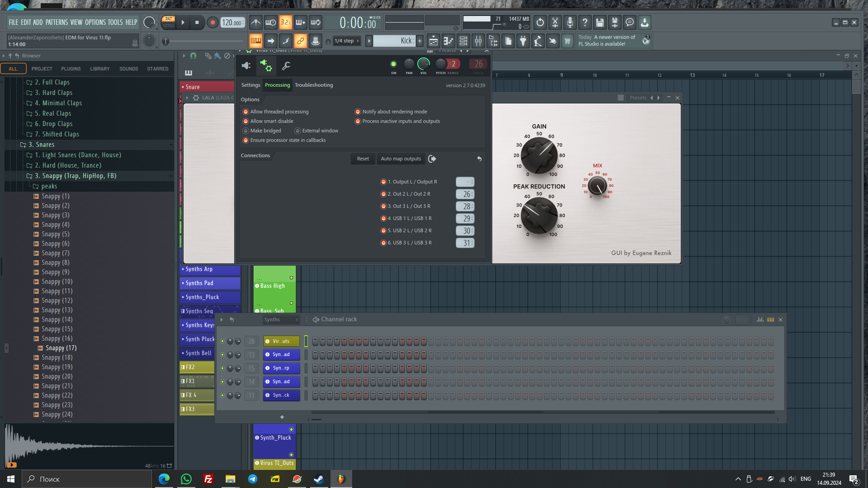Open the plugin wrench settings icon
This screenshot has height=488, width=868.
(x=286, y=66)
